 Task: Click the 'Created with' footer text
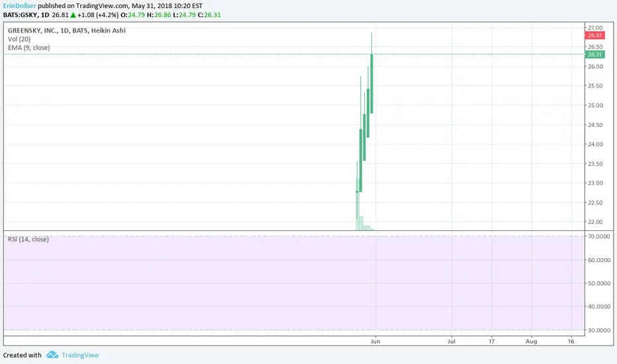22,355
